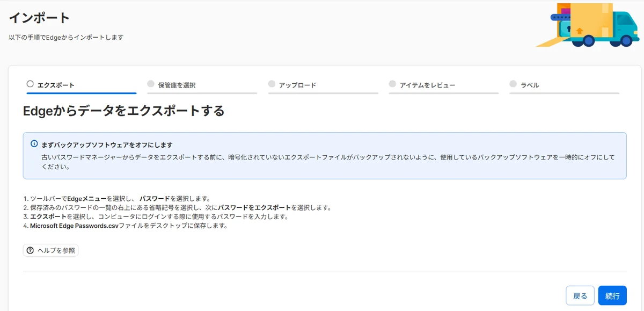Click the ラベル step circle indicator

coord(513,84)
